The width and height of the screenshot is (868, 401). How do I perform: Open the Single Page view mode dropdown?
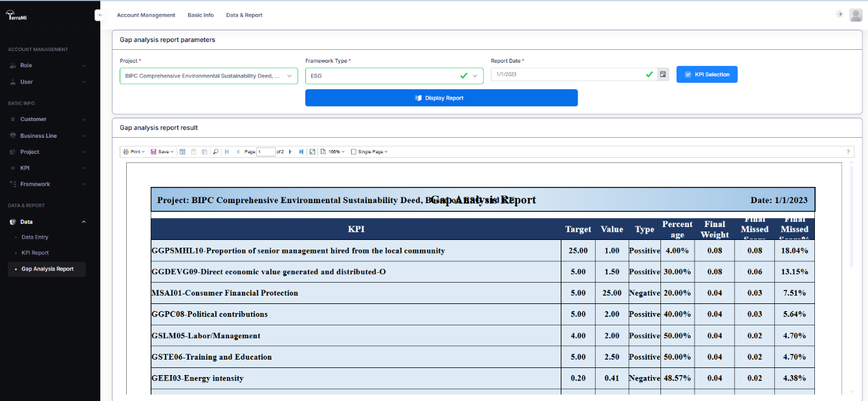point(369,152)
